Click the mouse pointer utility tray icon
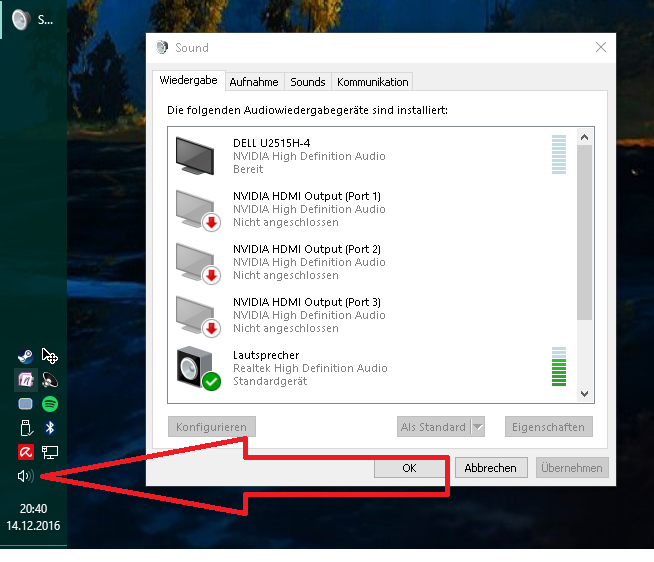 tap(50, 356)
